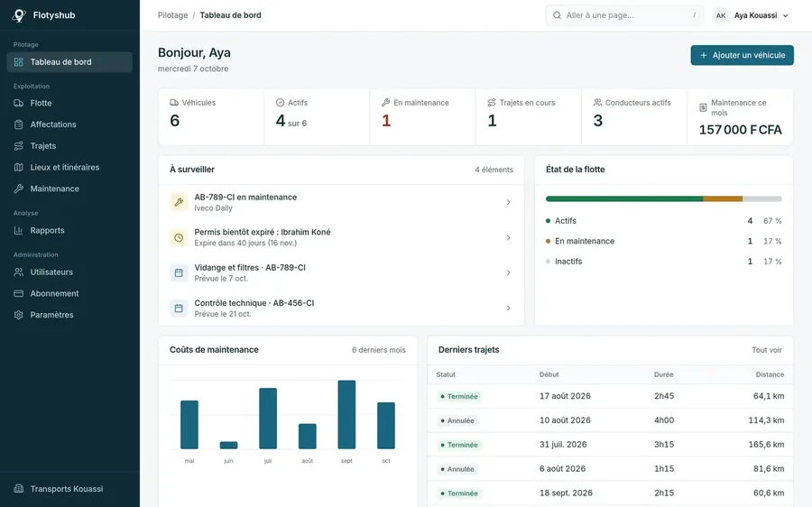Open chevron for Permis bientôt expiré item
The image size is (812, 507).
509,237
